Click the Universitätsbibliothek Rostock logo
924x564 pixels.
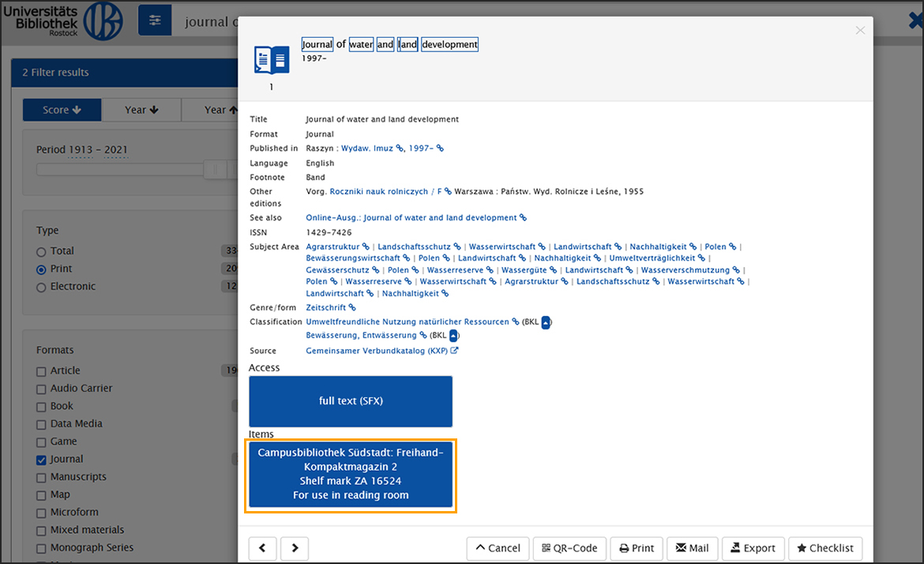pos(63,21)
